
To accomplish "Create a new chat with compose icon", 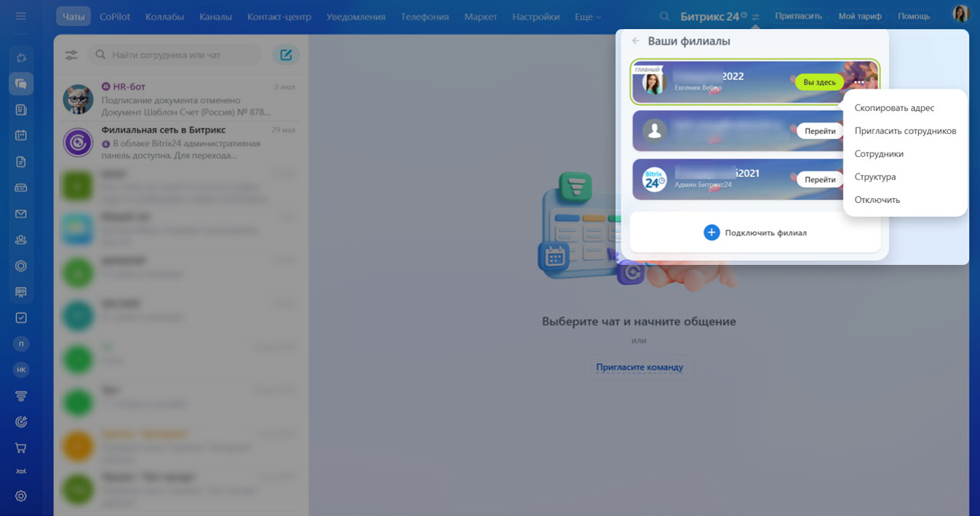I will click(x=286, y=55).
